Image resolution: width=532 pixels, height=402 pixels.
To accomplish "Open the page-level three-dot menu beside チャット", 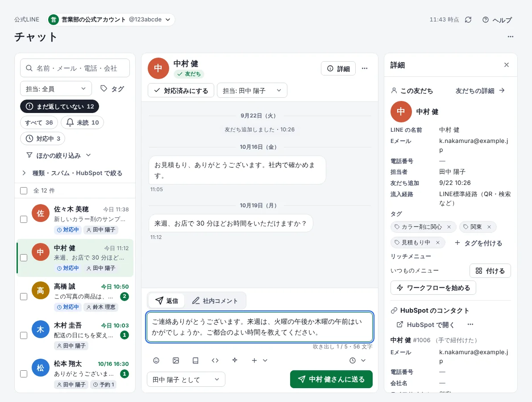I will click(x=510, y=37).
